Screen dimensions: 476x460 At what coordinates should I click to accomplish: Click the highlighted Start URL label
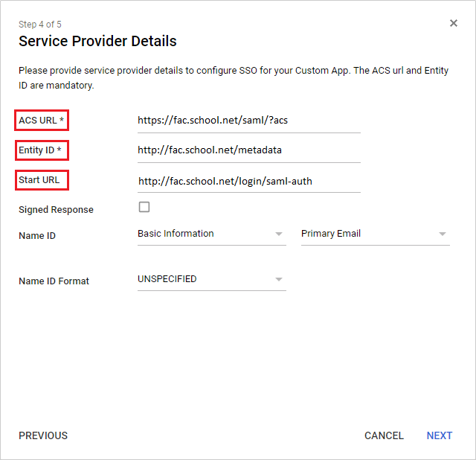click(41, 180)
